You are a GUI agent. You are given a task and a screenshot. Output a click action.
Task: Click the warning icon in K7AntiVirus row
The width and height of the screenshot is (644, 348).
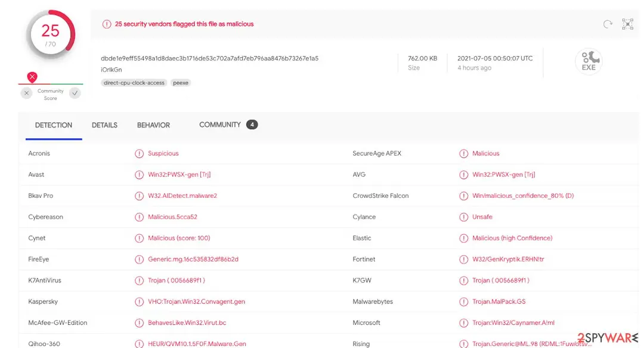pos(139,281)
